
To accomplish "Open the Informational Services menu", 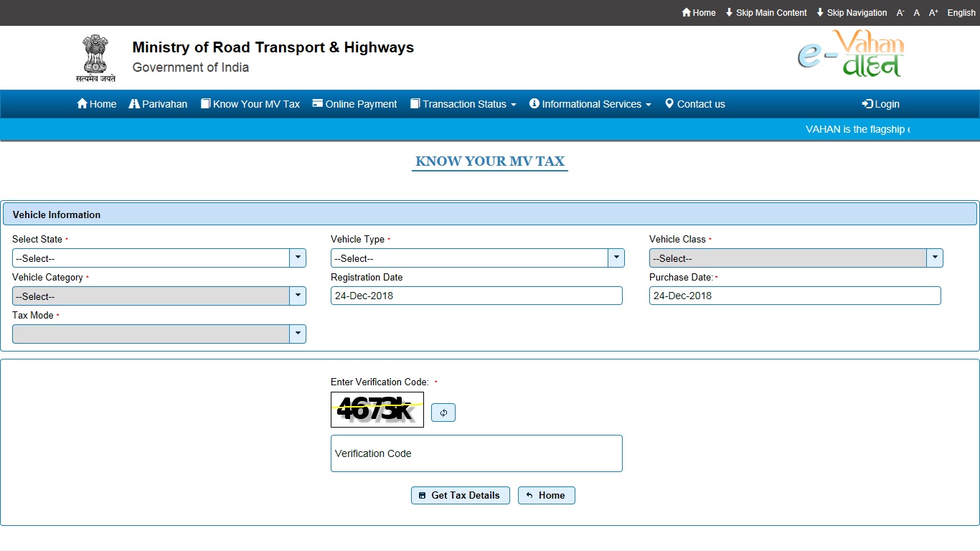I will [590, 104].
